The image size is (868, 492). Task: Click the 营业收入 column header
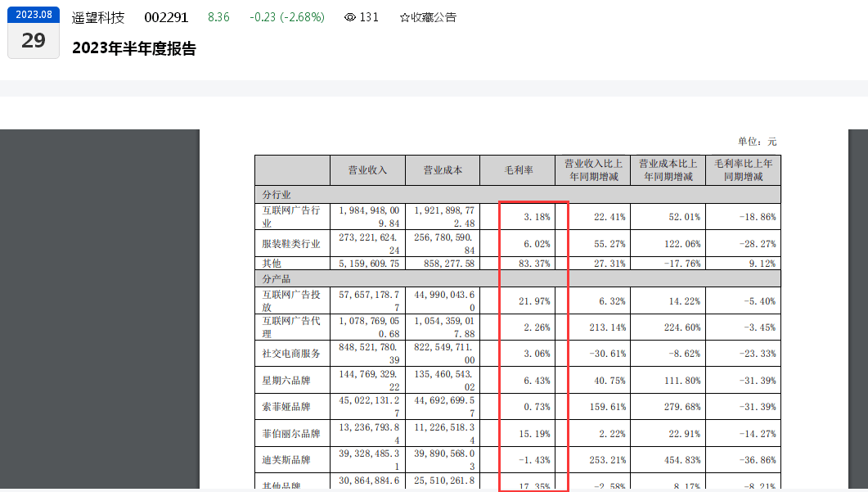367,170
